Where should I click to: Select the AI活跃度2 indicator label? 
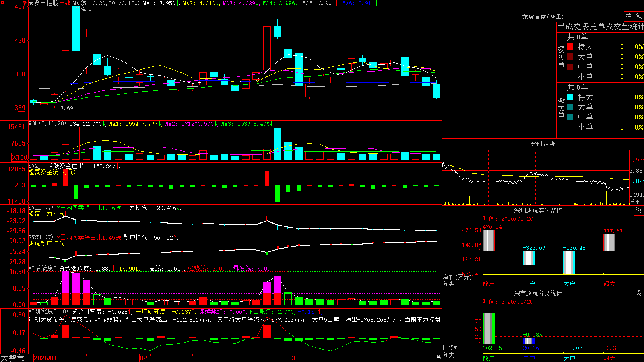[x=43, y=268]
